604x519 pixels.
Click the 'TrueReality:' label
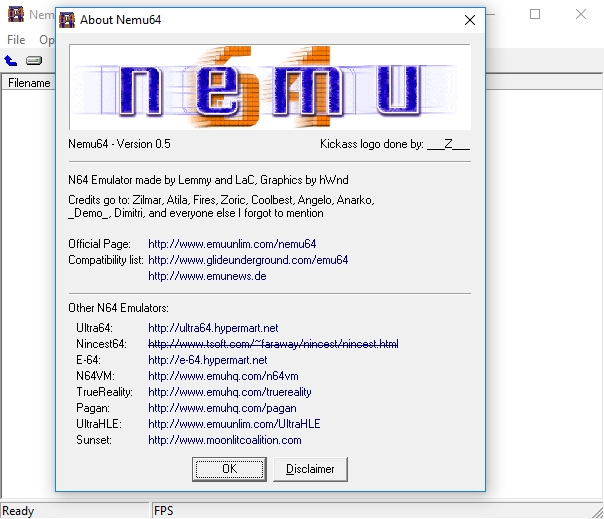coord(104,392)
